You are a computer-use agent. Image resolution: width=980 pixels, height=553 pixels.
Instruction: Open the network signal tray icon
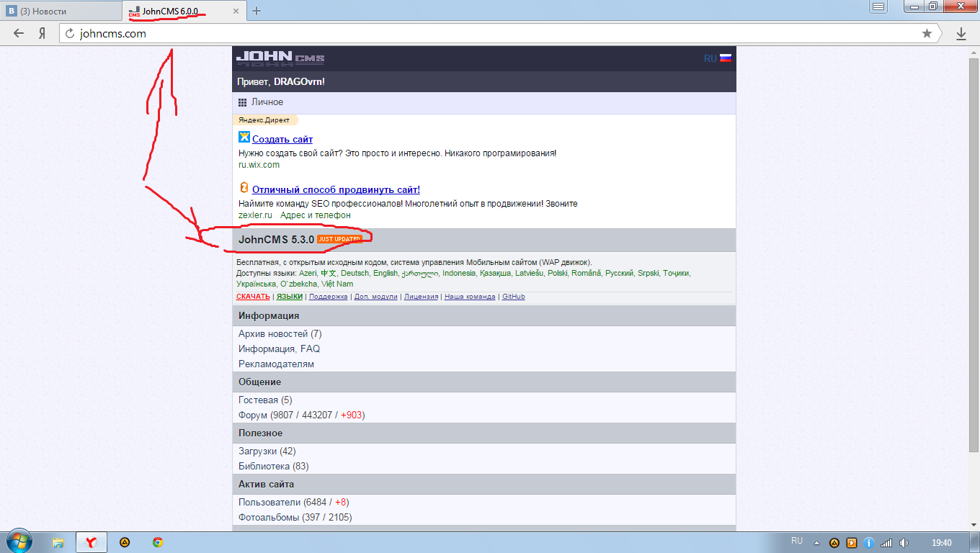pyautogui.click(x=886, y=542)
